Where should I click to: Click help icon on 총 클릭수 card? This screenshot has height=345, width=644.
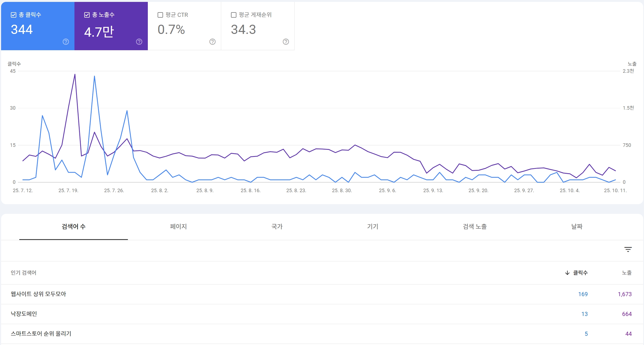coord(66,42)
